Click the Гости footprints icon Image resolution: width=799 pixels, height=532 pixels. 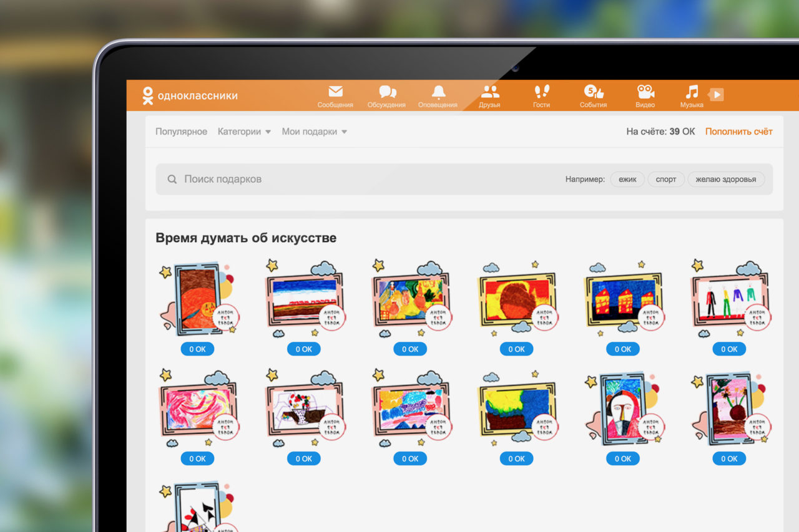coord(542,92)
